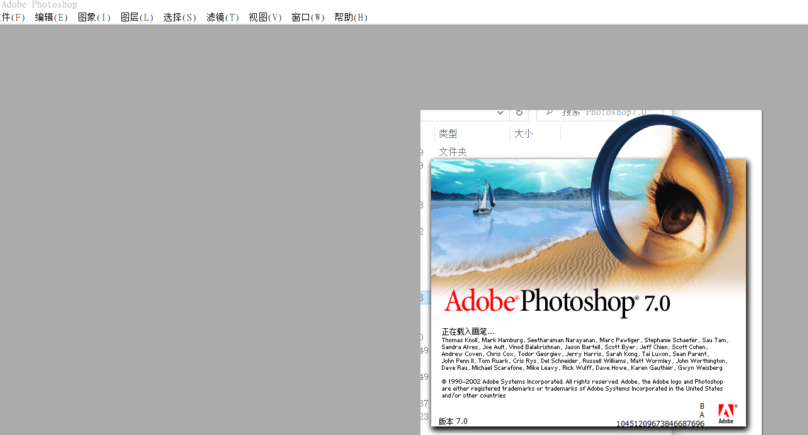This screenshot has width=808, height=435.
Task: Open the 编辑(E) menu
Action: (x=51, y=17)
